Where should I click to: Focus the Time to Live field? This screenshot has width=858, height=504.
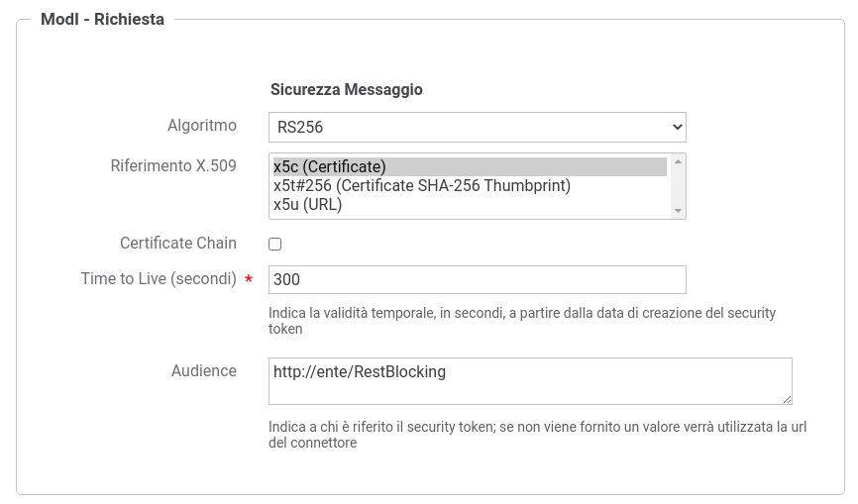click(478, 279)
